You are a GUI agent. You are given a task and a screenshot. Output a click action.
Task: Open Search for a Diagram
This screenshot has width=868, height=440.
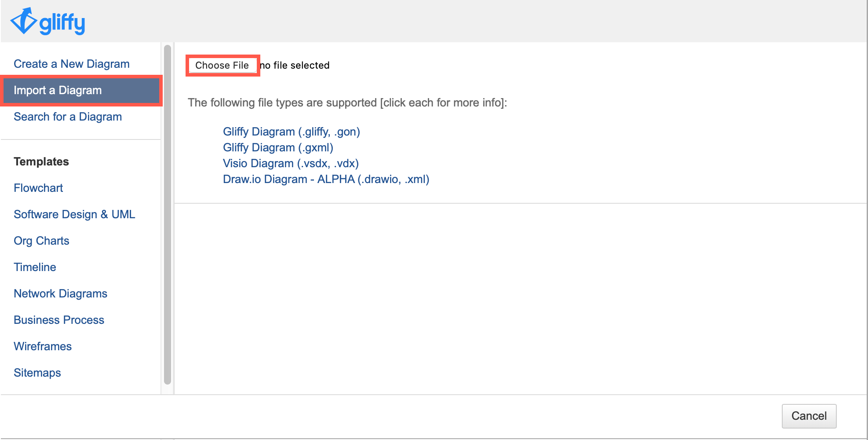point(68,117)
